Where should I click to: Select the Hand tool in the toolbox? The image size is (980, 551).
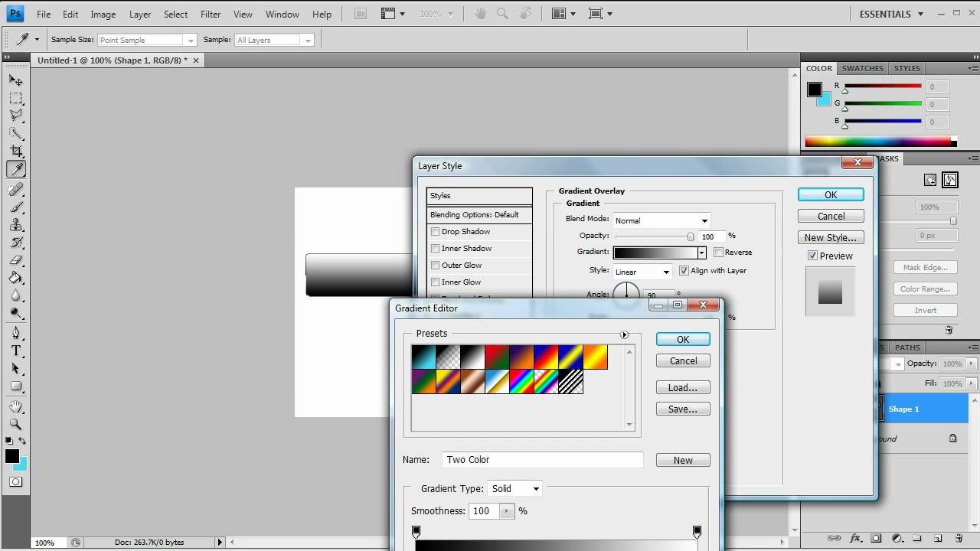pos(16,406)
